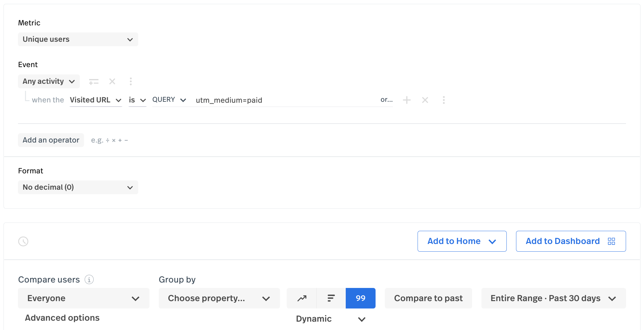Open the Entire Range Past 30 days selector
644x330 pixels.
[553, 298]
